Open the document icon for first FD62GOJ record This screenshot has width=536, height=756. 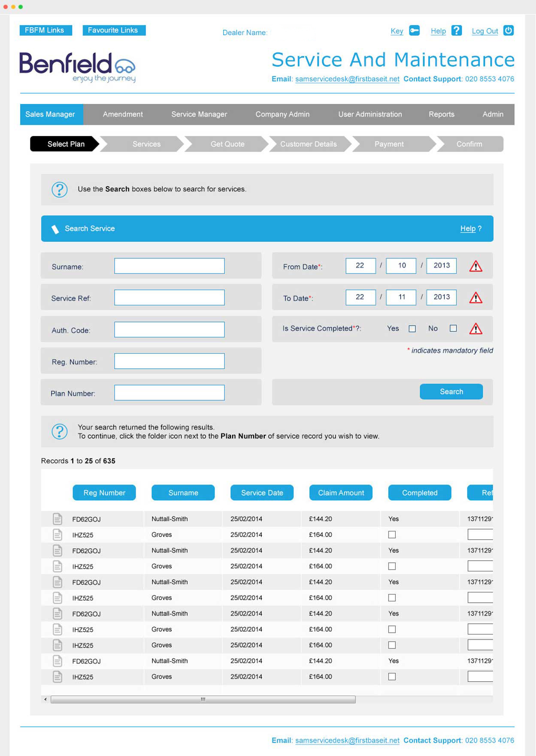58,519
